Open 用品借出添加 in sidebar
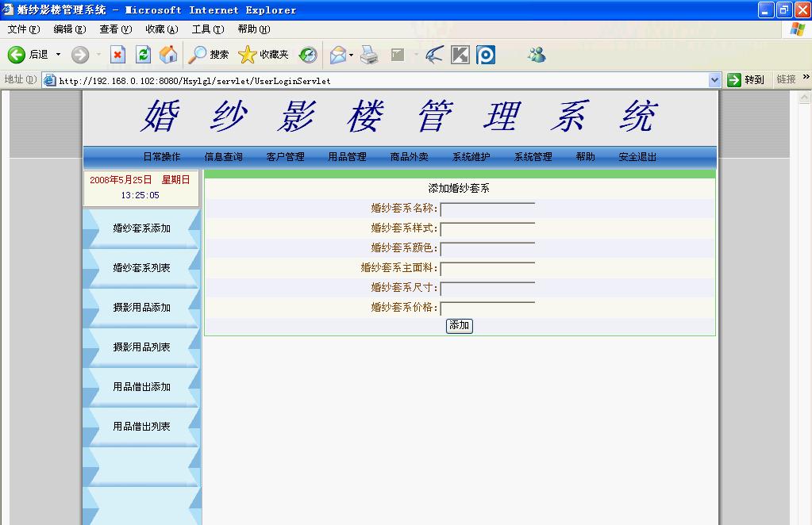 pyautogui.click(x=141, y=387)
